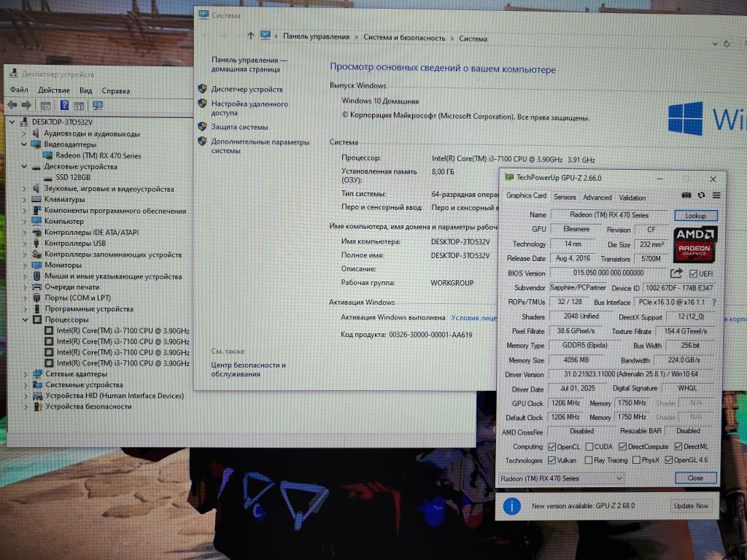The width and height of the screenshot is (747, 560).
Task: Click the computer icon next to DESKTOP-3TO532V root node
Action: [x=24, y=122]
